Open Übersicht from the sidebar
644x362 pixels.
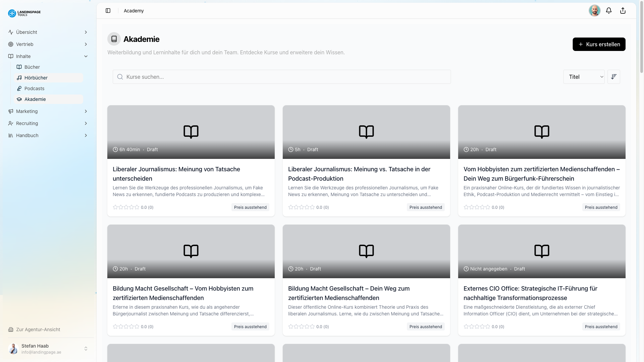pyautogui.click(x=26, y=32)
